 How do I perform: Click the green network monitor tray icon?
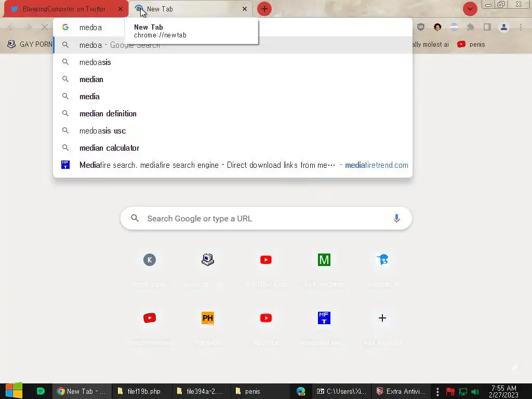pyautogui.click(x=463, y=392)
